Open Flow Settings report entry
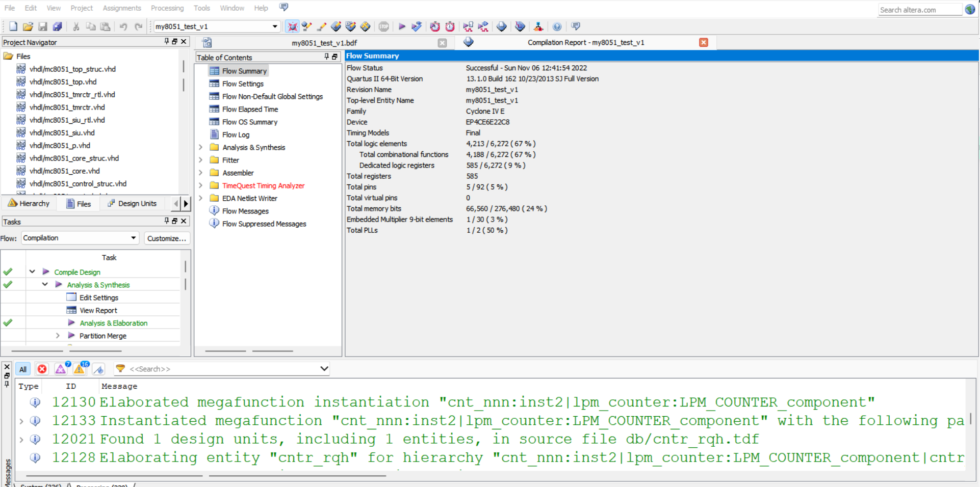Viewport: 980px width, 487px height. pos(243,84)
